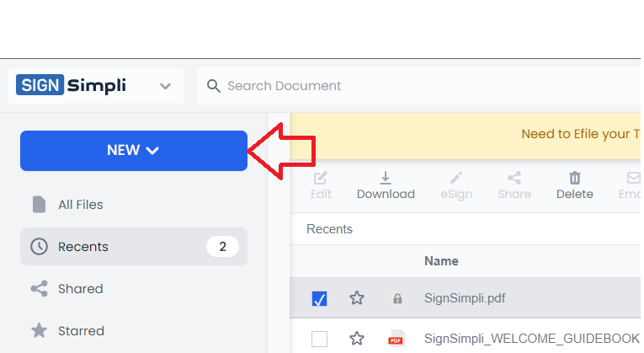The width and height of the screenshot is (644, 353).
Task: Open the SignSimpli.pdf file name
Action: click(465, 298)
